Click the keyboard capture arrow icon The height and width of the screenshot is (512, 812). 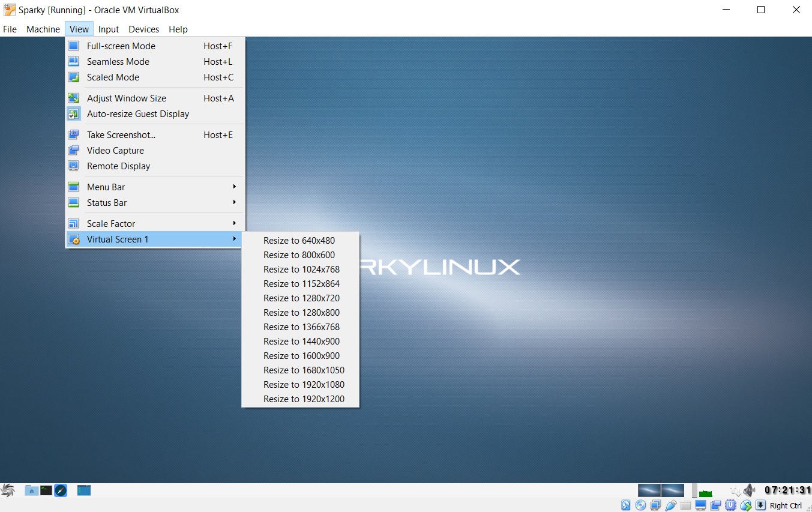[x=760, y=505]
